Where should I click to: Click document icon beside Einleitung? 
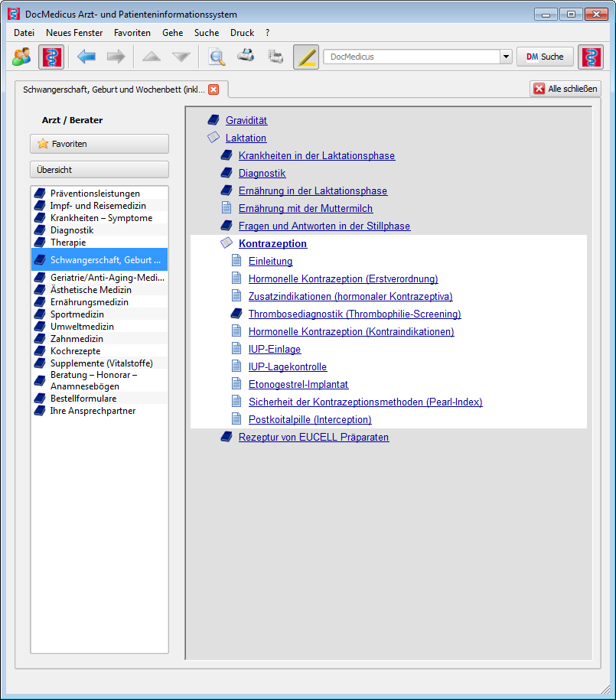236,261
